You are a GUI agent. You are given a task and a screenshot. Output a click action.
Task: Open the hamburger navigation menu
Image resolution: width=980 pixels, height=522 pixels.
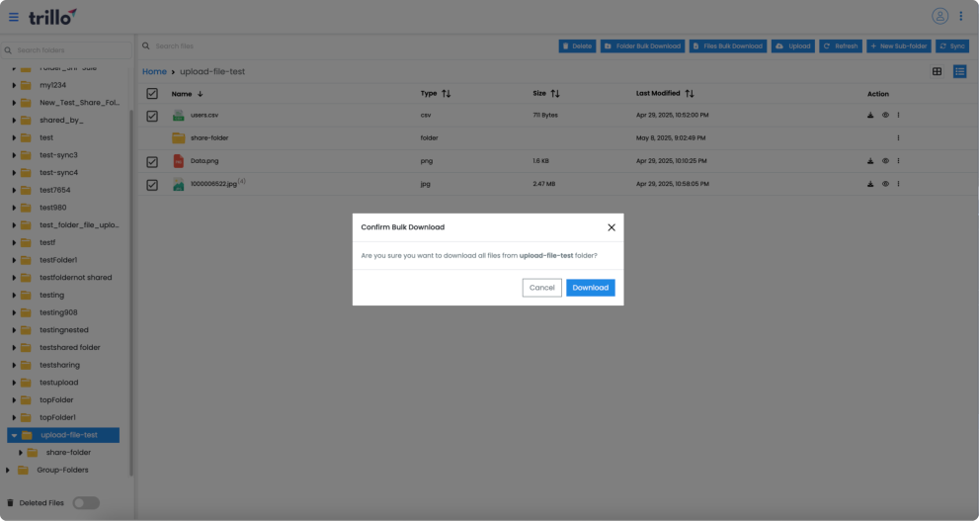click(x=13, y=17)
